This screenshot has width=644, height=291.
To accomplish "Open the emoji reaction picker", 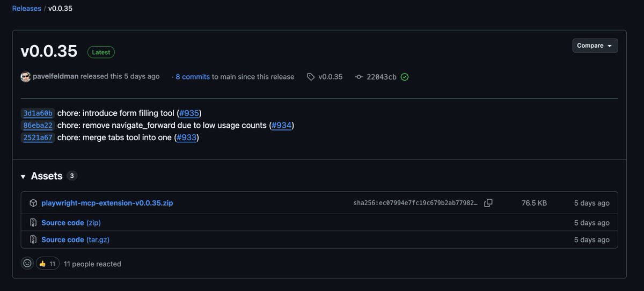I will (x=27, y=264).
